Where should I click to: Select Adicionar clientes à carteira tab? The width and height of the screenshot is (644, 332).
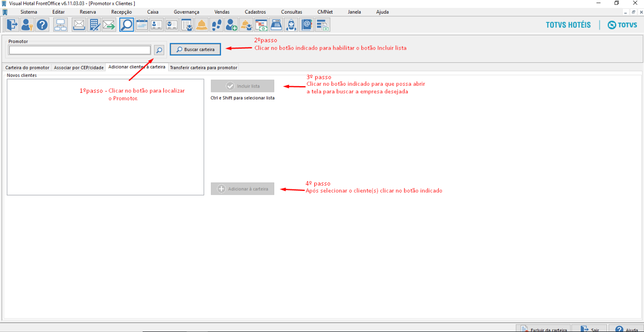(137, 67)
